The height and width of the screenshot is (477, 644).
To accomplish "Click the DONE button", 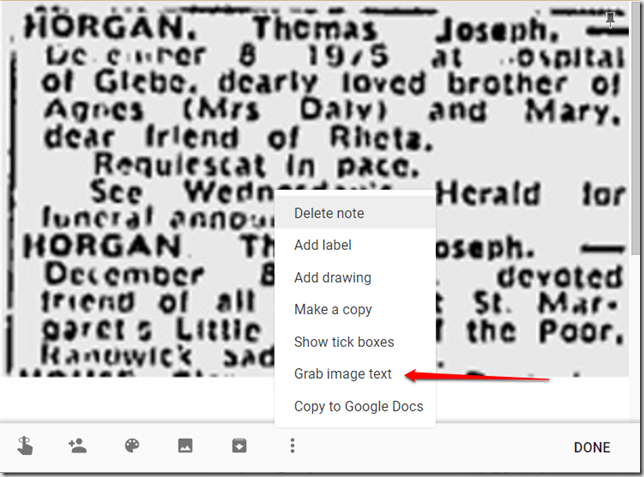I will (x=592, y=447).
